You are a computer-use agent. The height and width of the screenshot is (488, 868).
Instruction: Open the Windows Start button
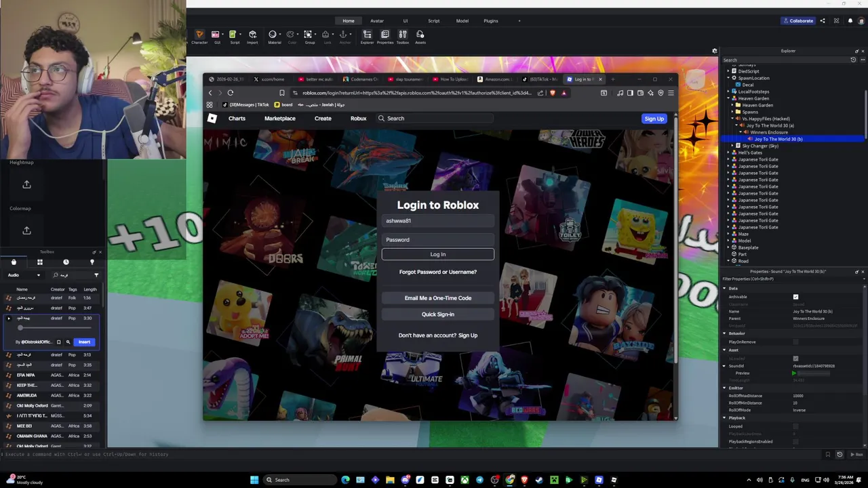254,480
